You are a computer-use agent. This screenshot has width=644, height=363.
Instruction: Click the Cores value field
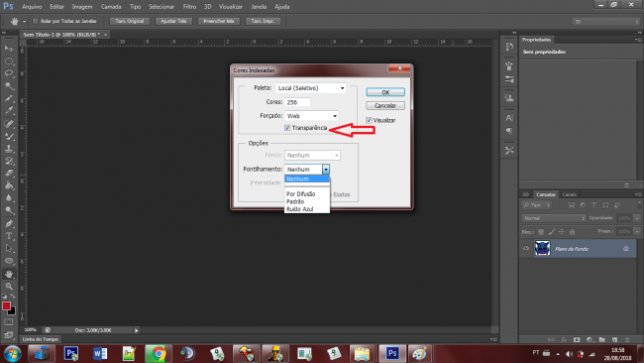297,102
